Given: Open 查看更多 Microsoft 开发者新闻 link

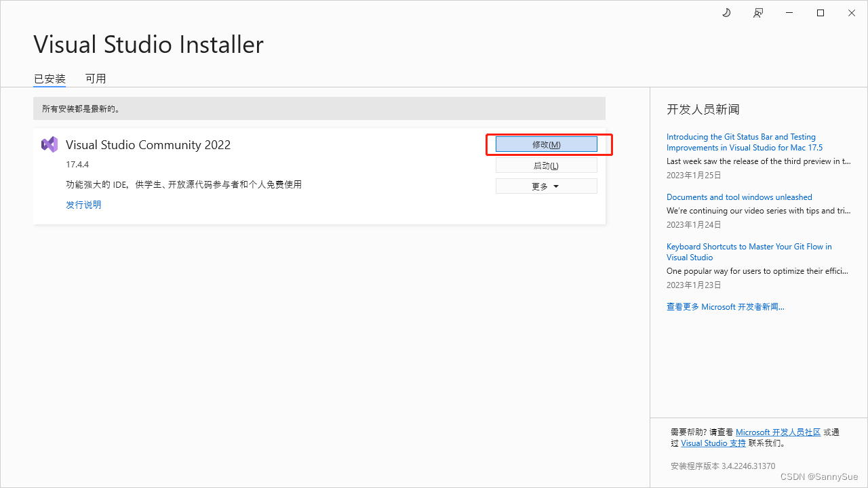Looking at the screenshot, I should coord(726,307).
